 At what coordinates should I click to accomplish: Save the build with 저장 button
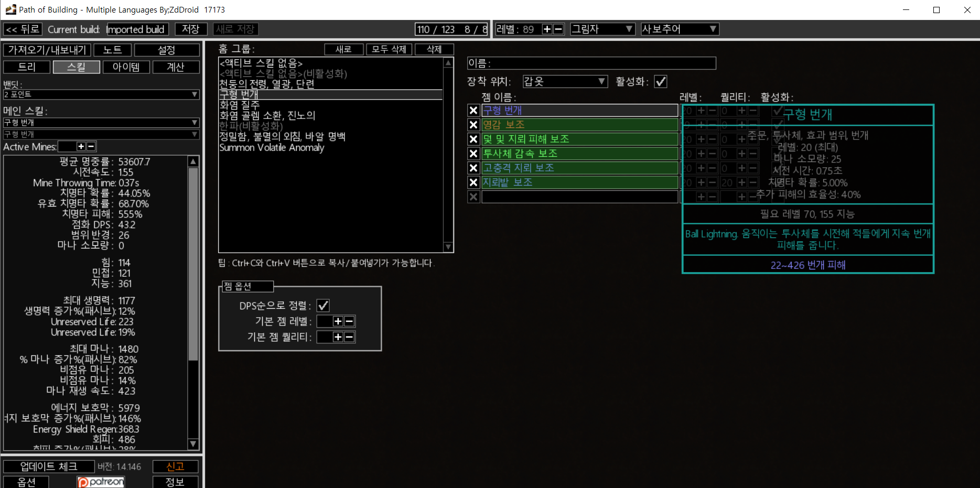[x=191, y=29]
